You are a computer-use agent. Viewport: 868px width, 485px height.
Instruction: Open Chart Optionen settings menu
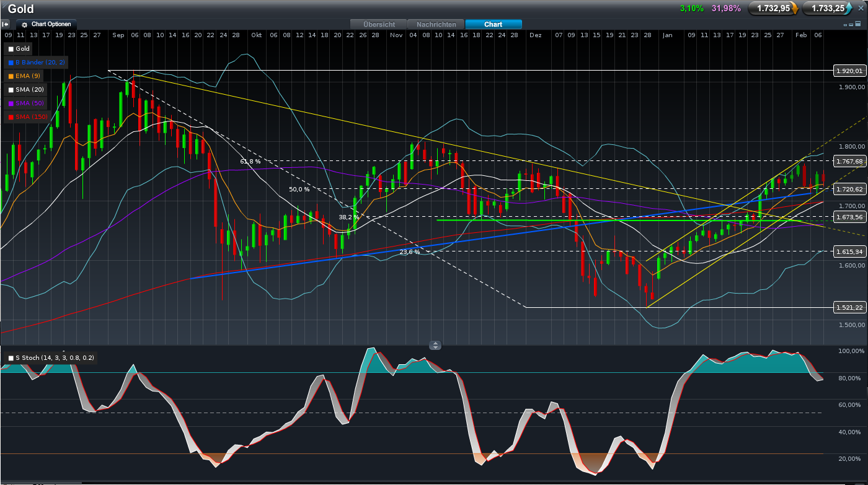(46, 24)
